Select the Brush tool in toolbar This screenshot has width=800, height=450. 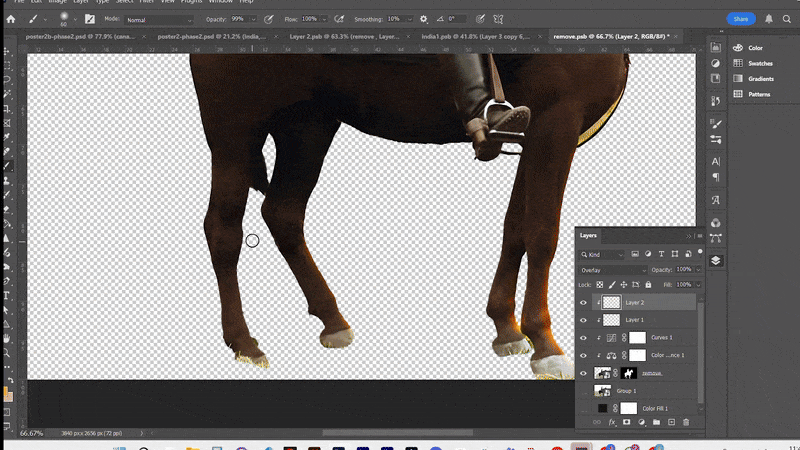[7, 166]
